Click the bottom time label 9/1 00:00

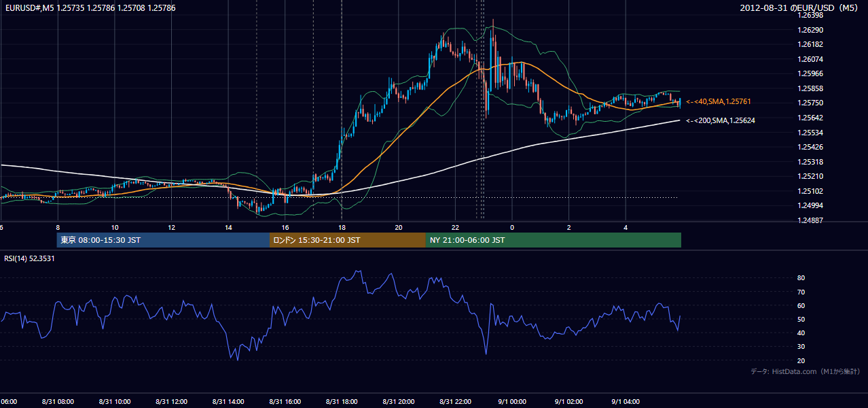coord(512,402)
